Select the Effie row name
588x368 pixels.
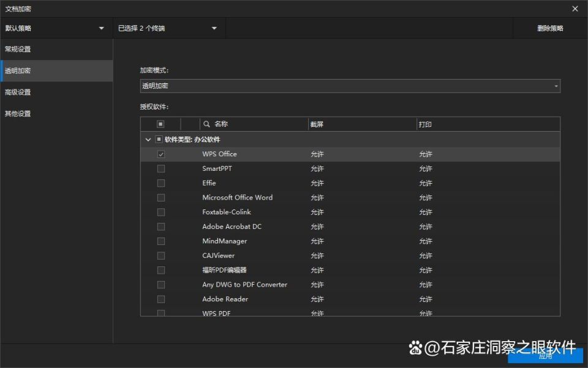pos(209,183)
